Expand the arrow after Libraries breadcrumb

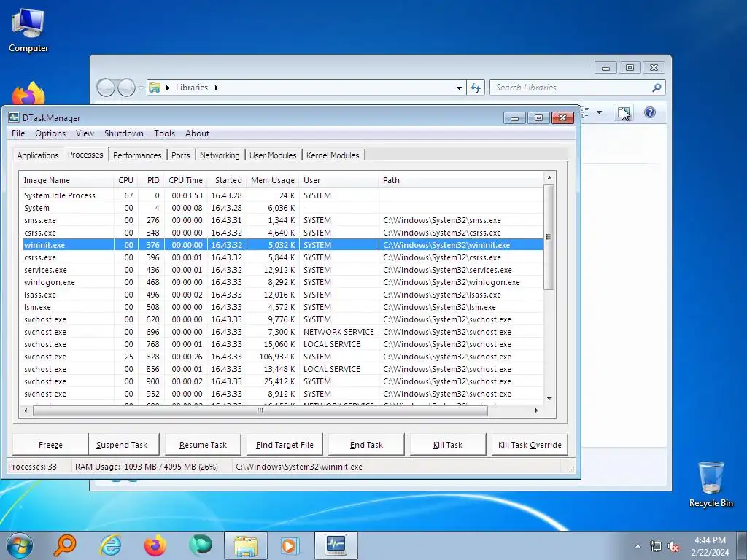coord(216,87)
